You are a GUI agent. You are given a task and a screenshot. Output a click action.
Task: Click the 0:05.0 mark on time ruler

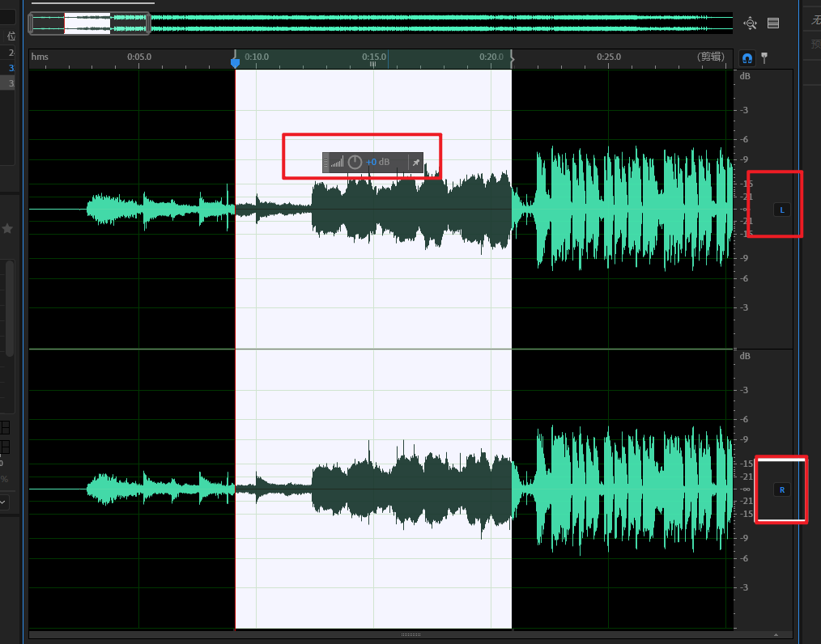tap(139, 57)
